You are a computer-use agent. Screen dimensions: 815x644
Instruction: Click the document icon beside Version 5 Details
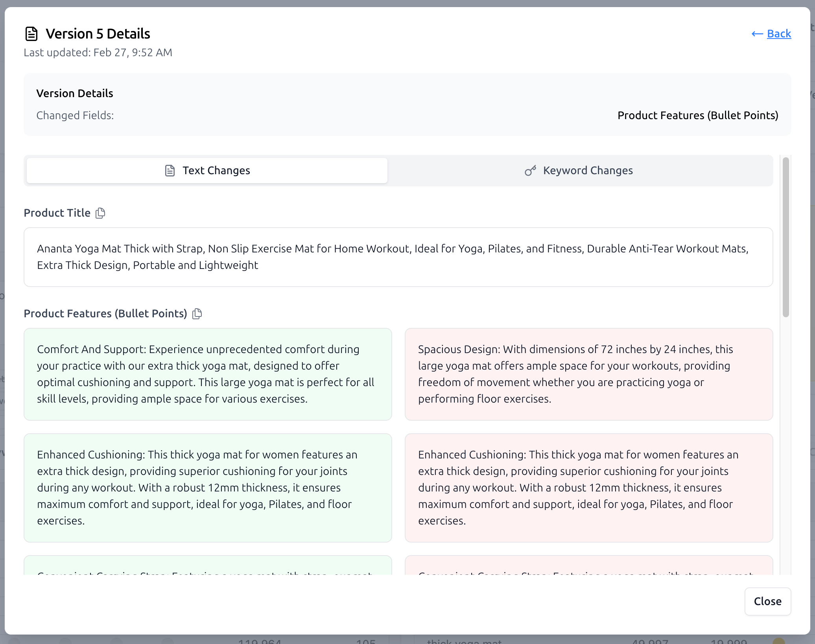[31, 33]
